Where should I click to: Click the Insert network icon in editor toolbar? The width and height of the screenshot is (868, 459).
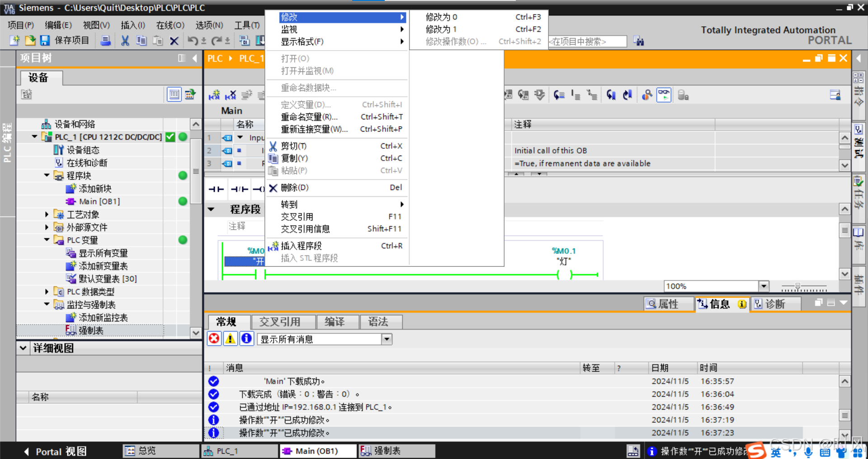coord(214,95)
